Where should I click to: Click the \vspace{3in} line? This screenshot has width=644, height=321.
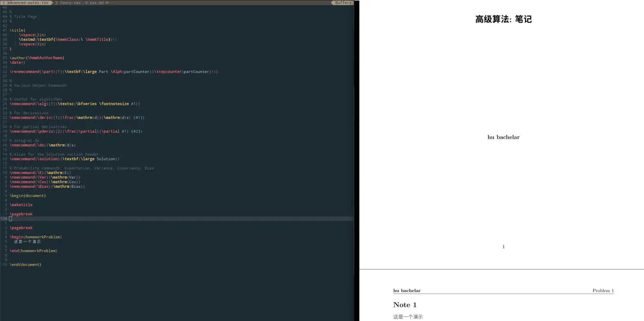(32, 44)
